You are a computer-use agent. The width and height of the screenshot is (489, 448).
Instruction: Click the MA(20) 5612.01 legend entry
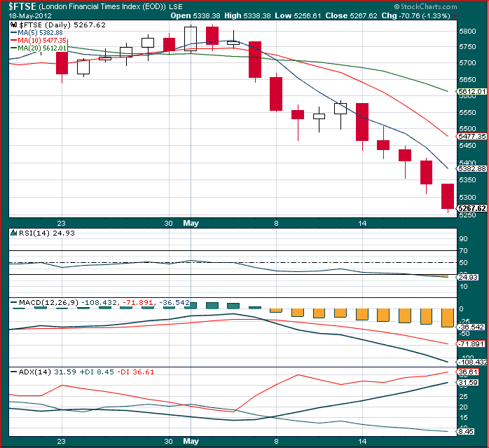(39, 48)
